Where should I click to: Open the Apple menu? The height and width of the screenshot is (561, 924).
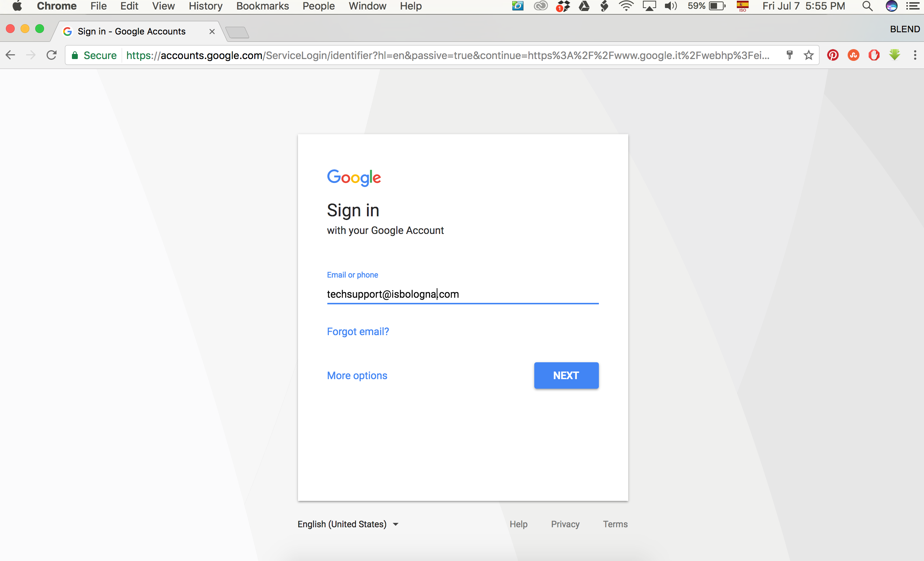click(17, 6)
